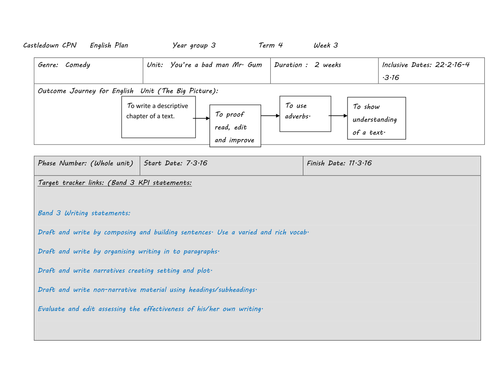Click the 'Genre: Comedy' table cell

[x=88, y=70]
